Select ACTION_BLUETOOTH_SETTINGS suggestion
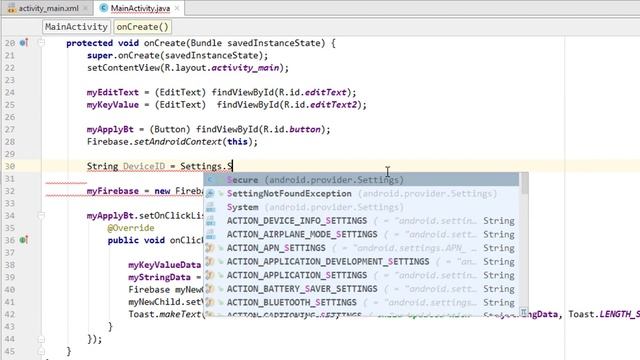This screenshot has width=640, height=360. click(361, 302)
